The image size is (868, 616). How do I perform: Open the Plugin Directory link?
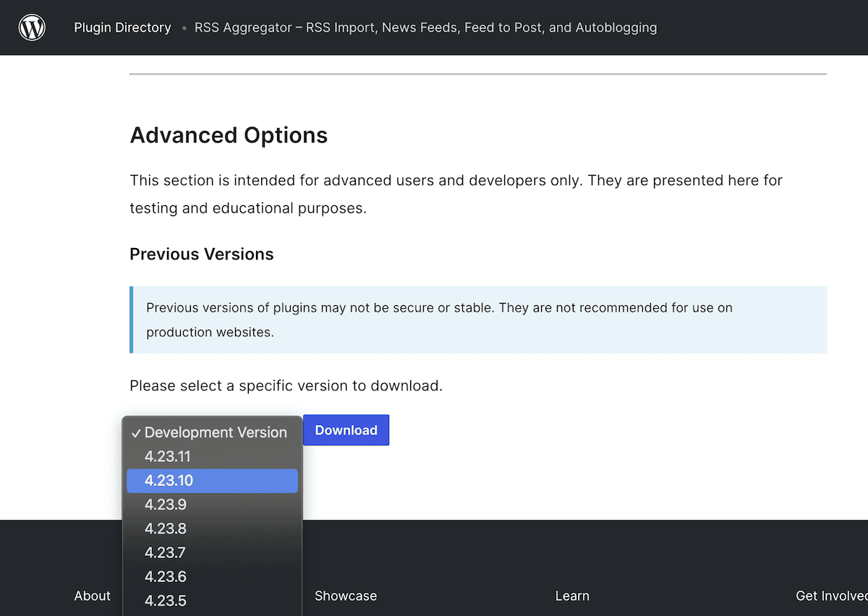coord(122,27)
